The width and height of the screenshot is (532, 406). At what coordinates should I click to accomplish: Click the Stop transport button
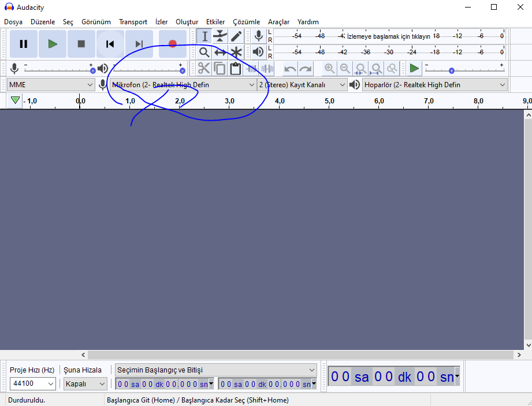pyautogui.click(x=81, y=44)
